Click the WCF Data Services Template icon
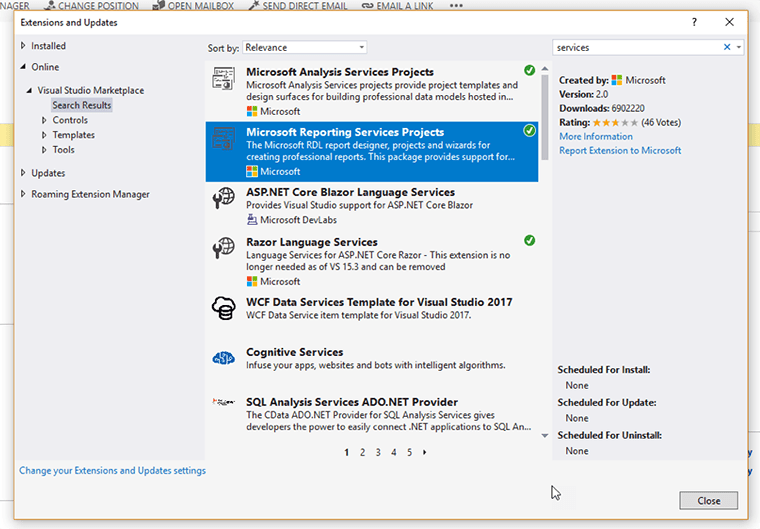 [x=224, y=309]
